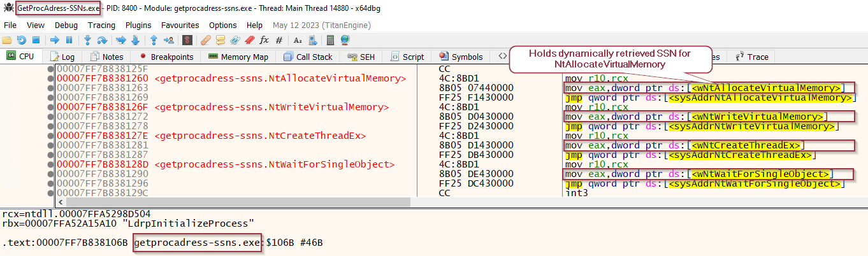Toggle breakpoint dot at address 00007FF7B8381263
The width and height of the screenshot is (868, 256).
click(x=50, y=88)
